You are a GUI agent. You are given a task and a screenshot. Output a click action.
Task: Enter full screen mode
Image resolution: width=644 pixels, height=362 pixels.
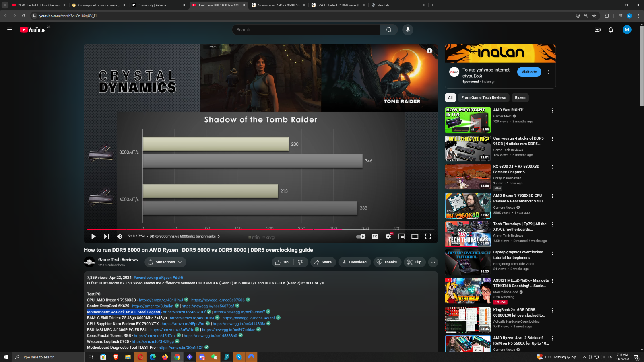[x=428, y=237]
